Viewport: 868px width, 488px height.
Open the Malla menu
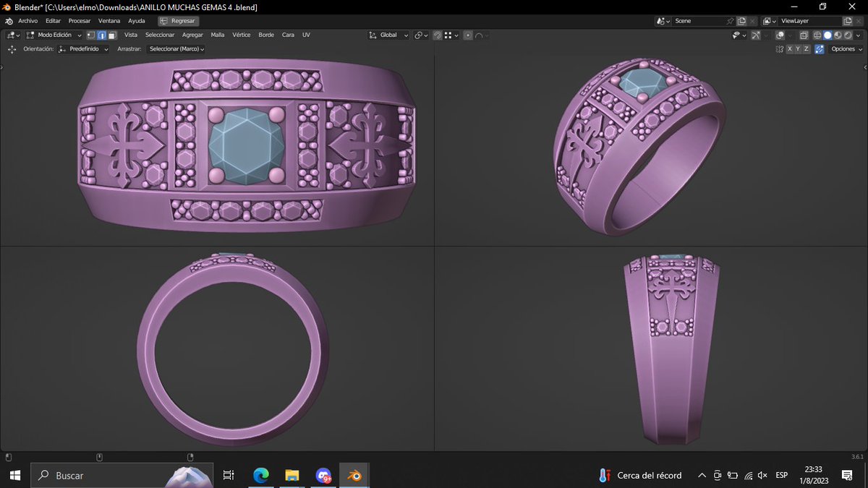(x=217, y=35)
